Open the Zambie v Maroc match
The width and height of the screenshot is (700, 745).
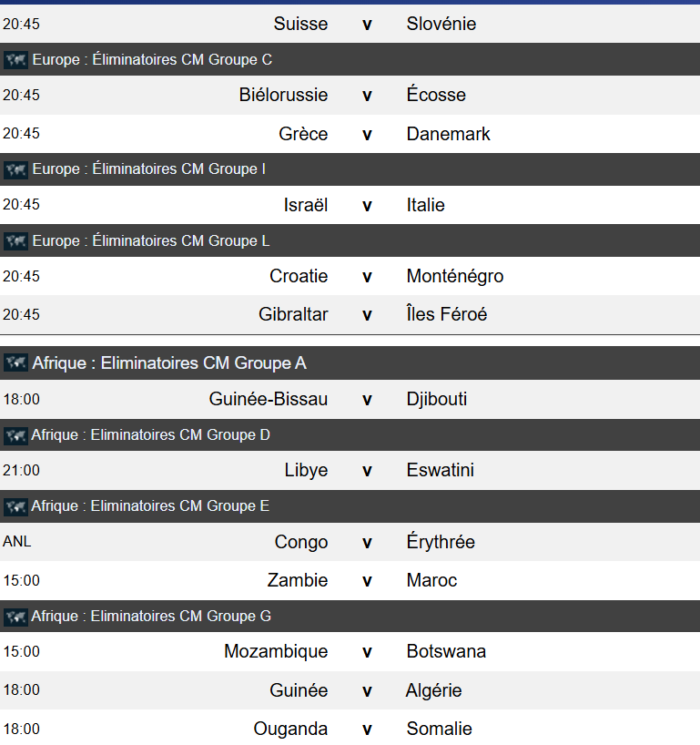pyautogui.click(x=367, y=580)
